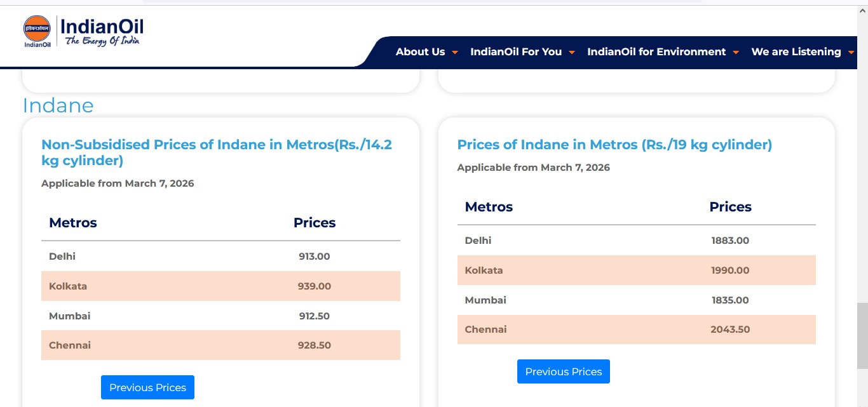Open the We are Listening menu
Screen dimensions: 868x407
(x=796, y=52)
